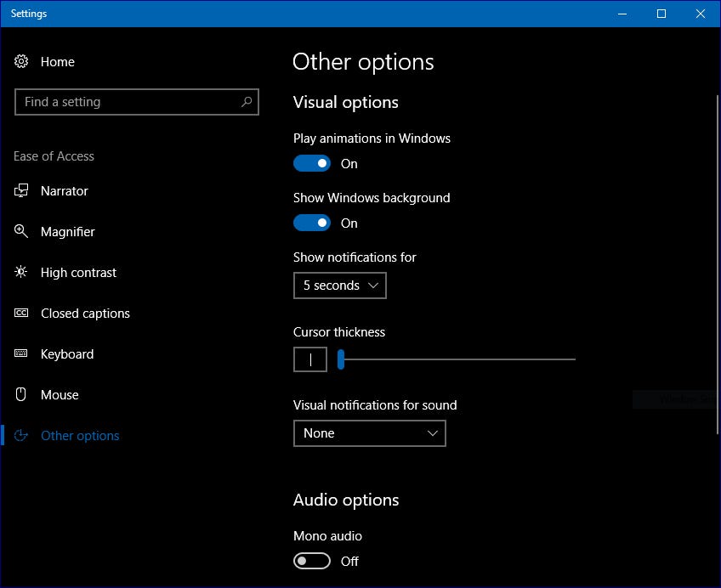Open Keyboard settings via its icon

tap(20, 353)
